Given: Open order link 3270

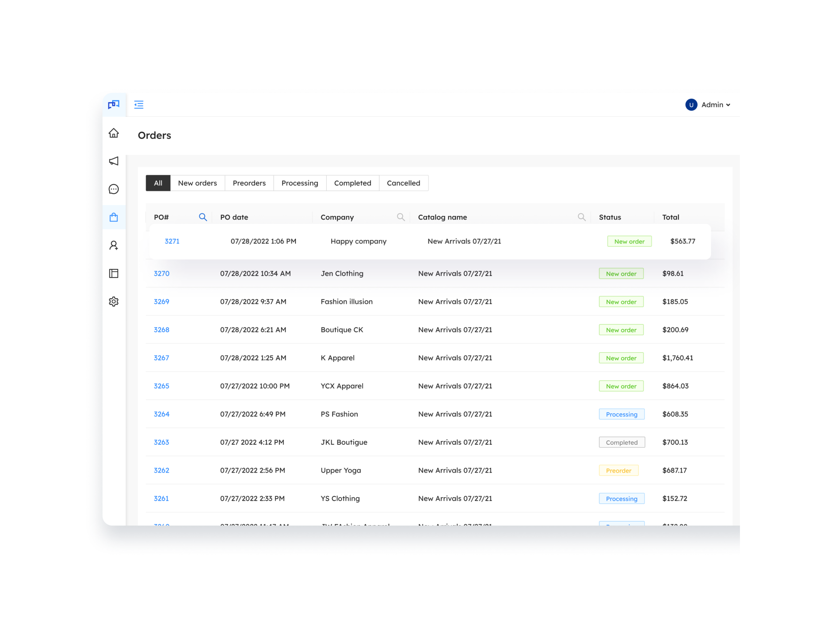Looking at the screenshot, I should [x=161, y=273].
